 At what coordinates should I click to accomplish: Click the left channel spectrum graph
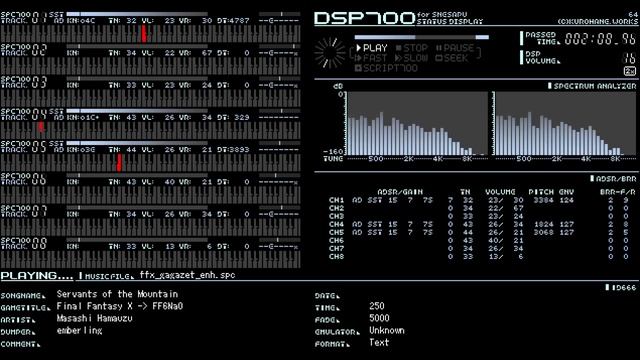[416, 123]
